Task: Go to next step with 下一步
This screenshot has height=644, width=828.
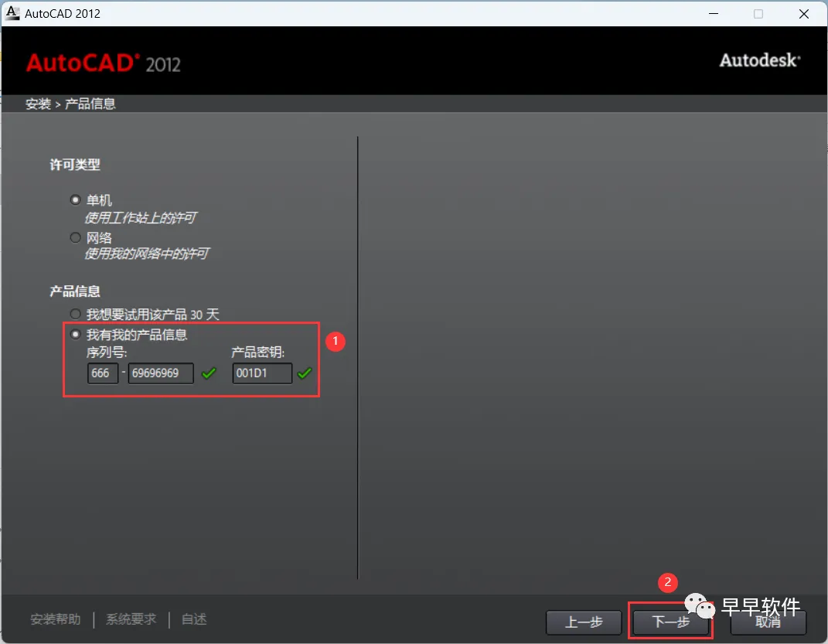Action: tap(670, 622)
